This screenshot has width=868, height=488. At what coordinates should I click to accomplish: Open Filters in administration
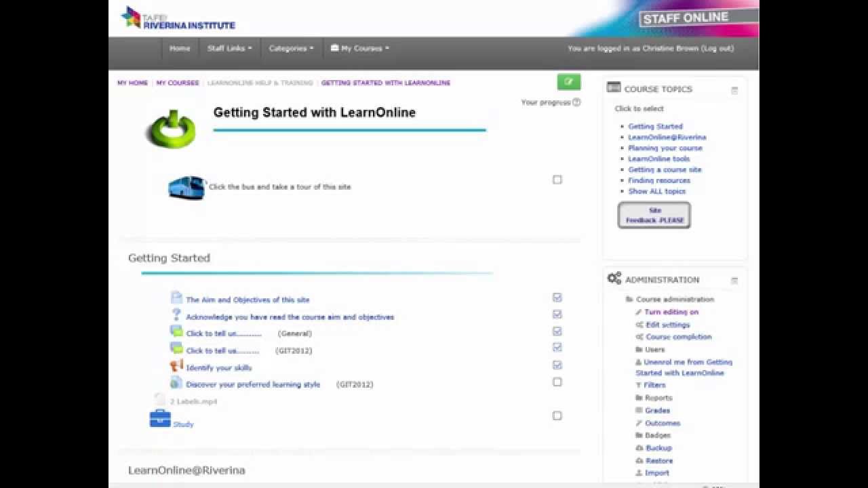pos(654,385)
